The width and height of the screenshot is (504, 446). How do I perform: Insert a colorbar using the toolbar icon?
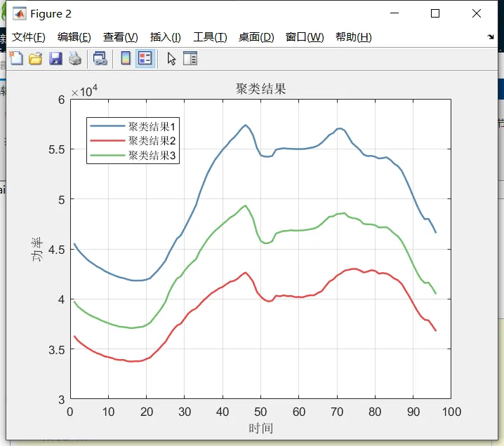coord(126,59)
